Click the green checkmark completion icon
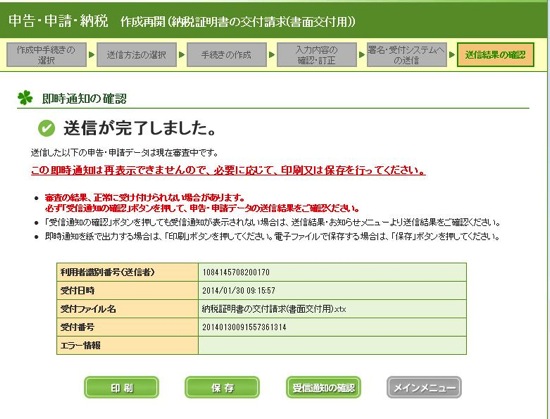The image size is (550, 419). [46, 128]
